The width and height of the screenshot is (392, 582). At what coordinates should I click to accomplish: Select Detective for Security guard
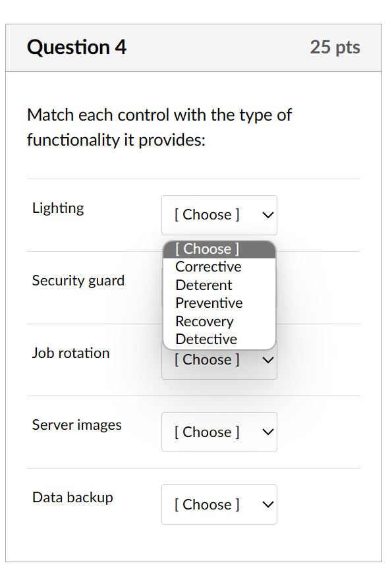[x=205, y=339]
